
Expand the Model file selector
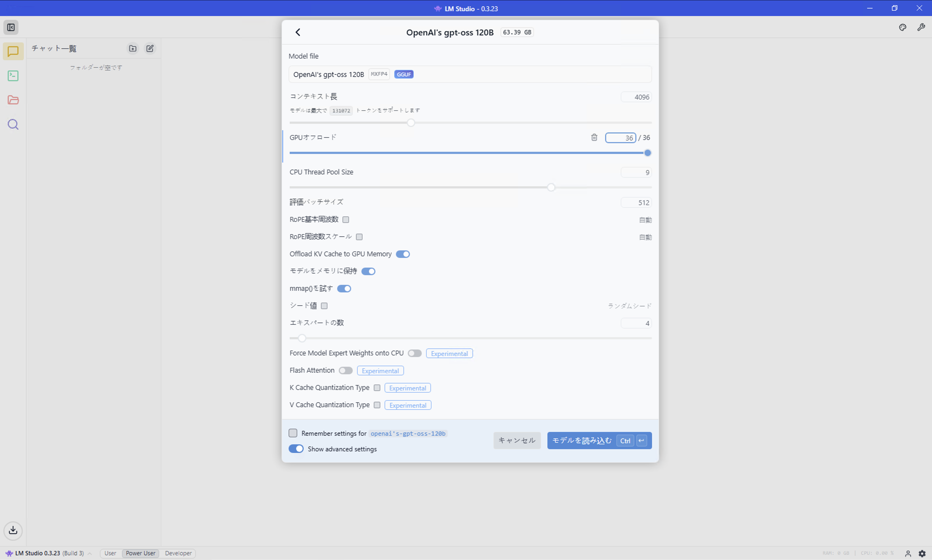(x=470, y=74)
